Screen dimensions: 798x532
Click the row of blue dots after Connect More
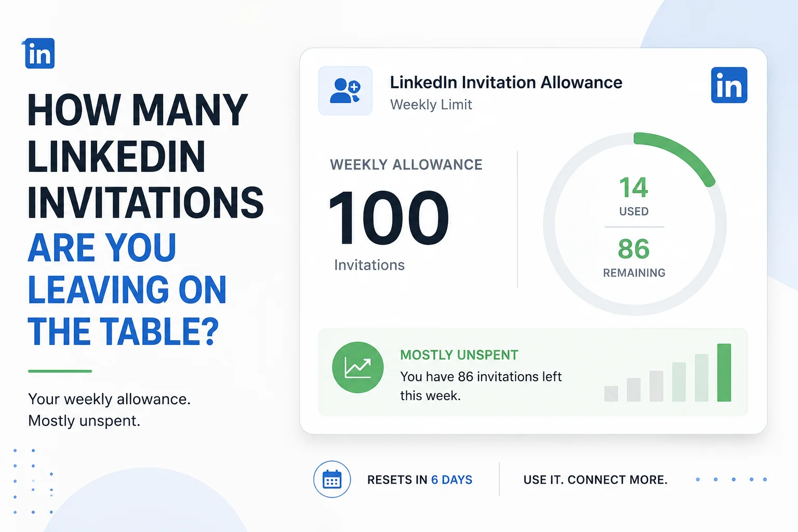click(x=731, y=480)
